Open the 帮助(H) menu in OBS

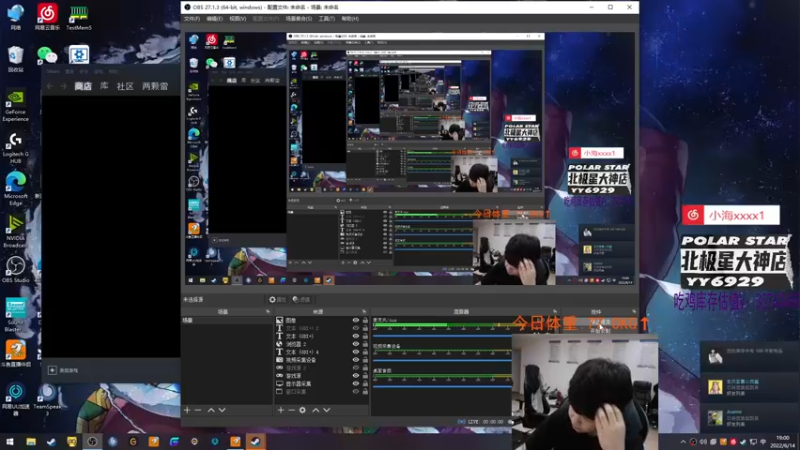pos(350,18)
